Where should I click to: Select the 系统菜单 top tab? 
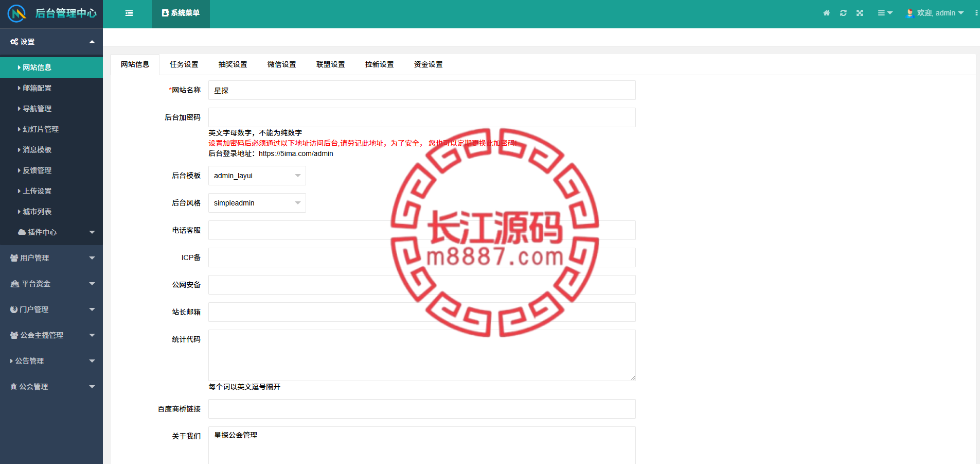click(x=181, y=13)
